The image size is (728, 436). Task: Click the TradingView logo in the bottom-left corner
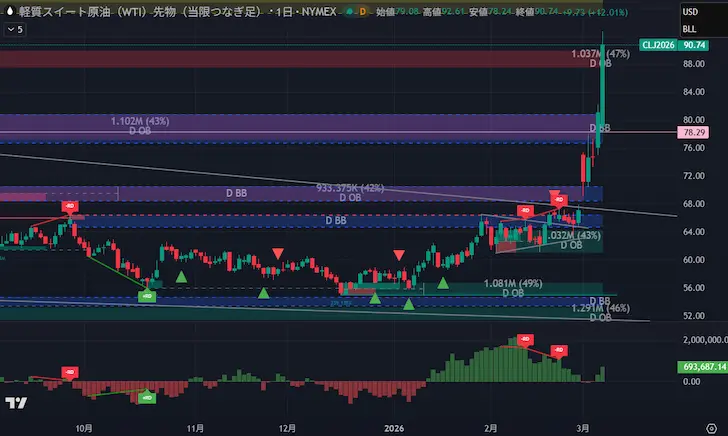click(16, 403)
